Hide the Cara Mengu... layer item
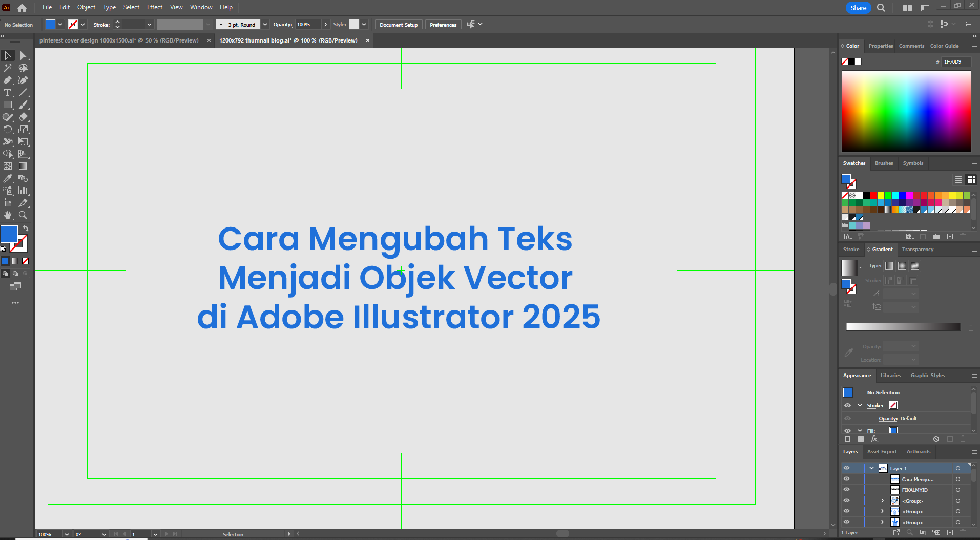980x540 pixels. [846, 479]
